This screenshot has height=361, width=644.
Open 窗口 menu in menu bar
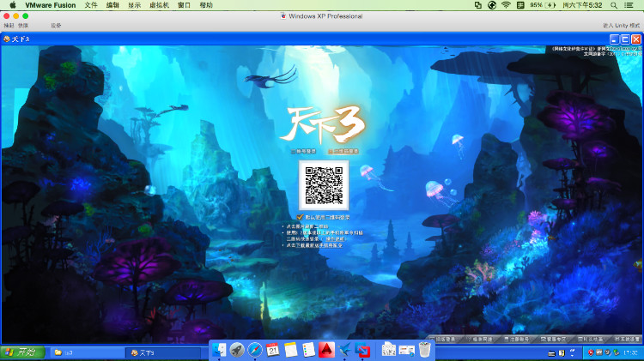184,5
